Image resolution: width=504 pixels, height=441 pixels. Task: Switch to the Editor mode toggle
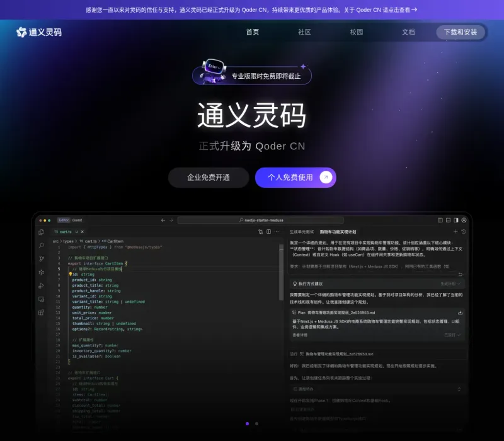coord(64,220)
